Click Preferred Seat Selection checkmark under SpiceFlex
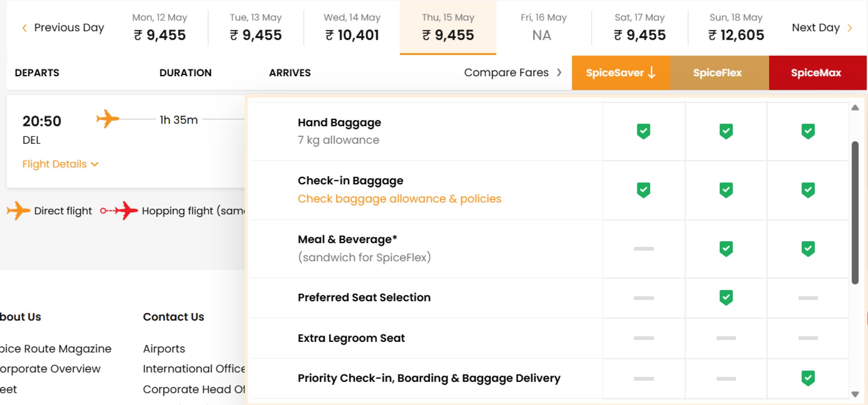 tap(726, 298)
